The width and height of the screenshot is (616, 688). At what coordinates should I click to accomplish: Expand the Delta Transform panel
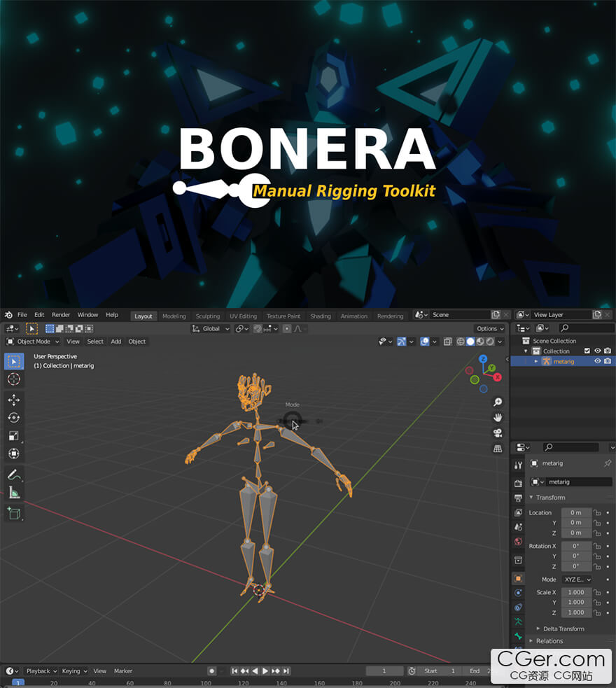pyautogui.click(x=538, y=629)
